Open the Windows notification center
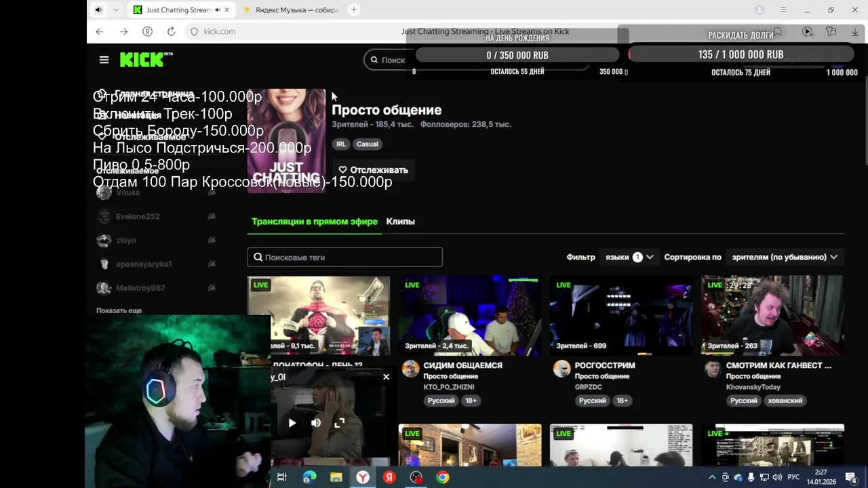Image resolution: width=868 pixels, height=488 pixels. tap(851, 478)
